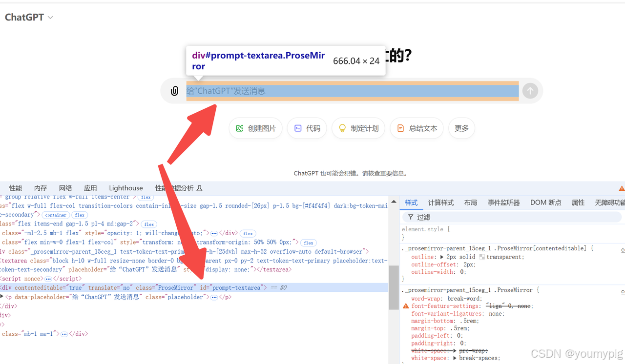
Task: Click the Elements panel vertical scrollbar thumb
Action: [x=394, y=287]
